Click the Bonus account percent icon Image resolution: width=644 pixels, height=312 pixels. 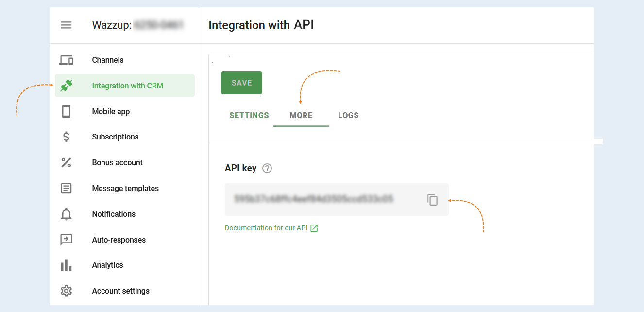[67, 163]
